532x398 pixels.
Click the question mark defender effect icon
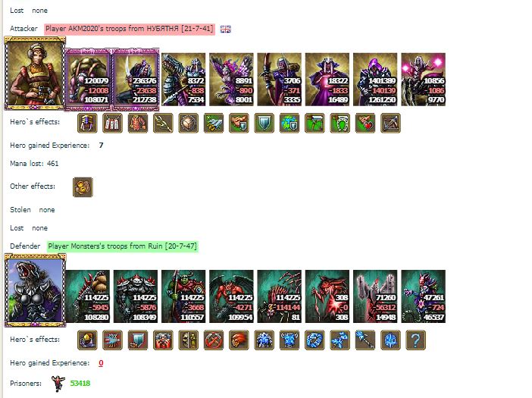click(415, 340)
